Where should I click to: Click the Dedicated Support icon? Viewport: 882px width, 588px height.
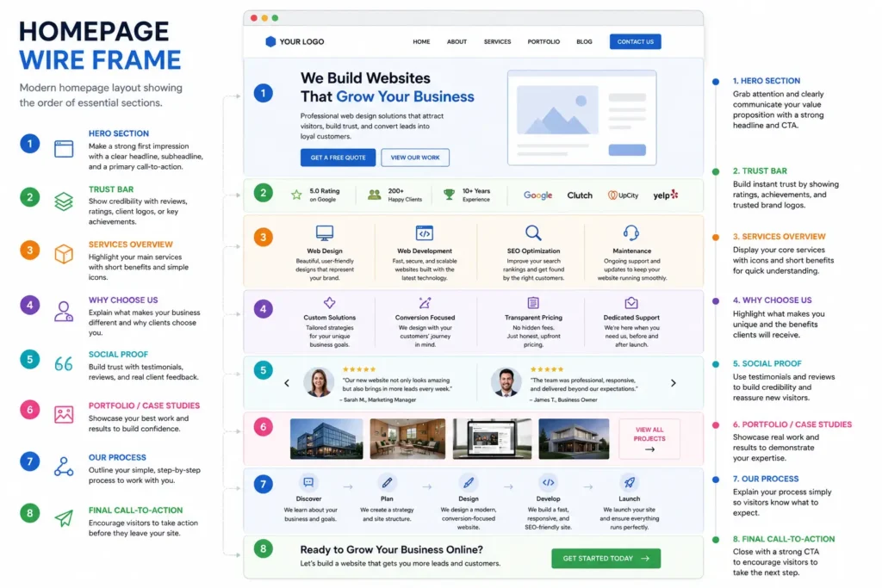[631, 303]
